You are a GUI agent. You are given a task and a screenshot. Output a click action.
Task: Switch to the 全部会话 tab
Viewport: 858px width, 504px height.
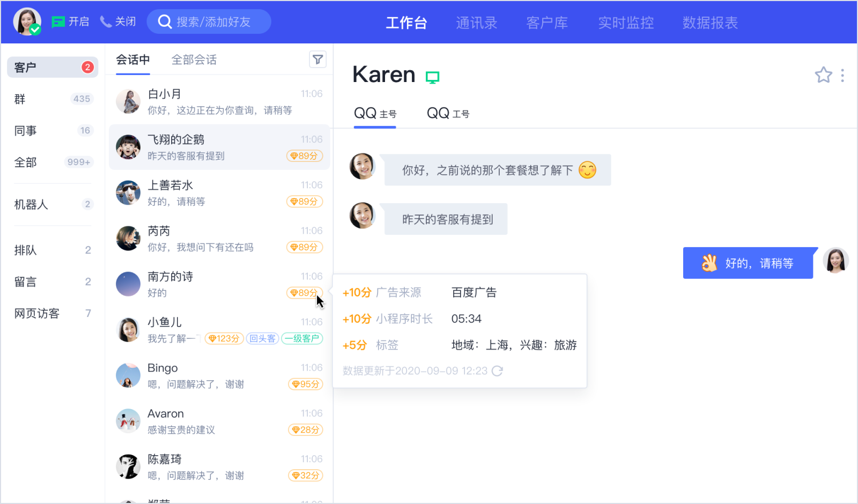pyautogui.click(x=194, y=60)
